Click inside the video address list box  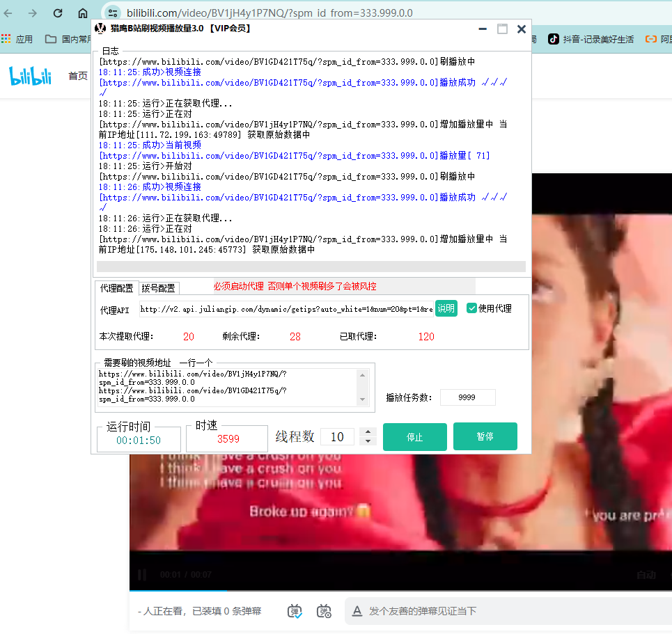[x=227, y=387]
